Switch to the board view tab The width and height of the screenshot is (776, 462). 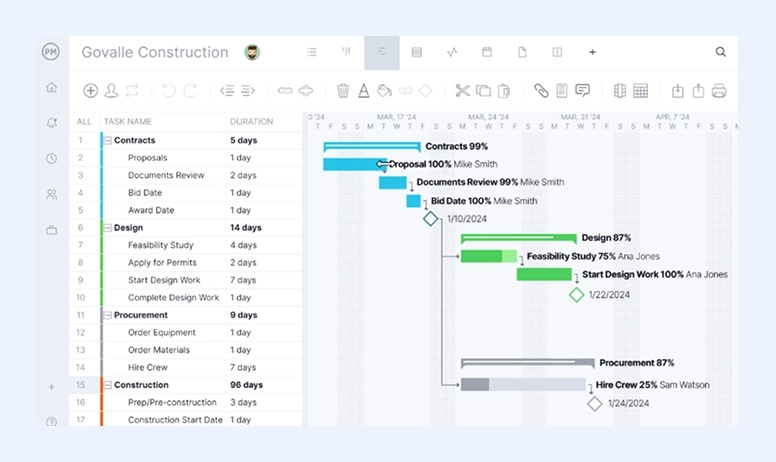coord(346,51)
